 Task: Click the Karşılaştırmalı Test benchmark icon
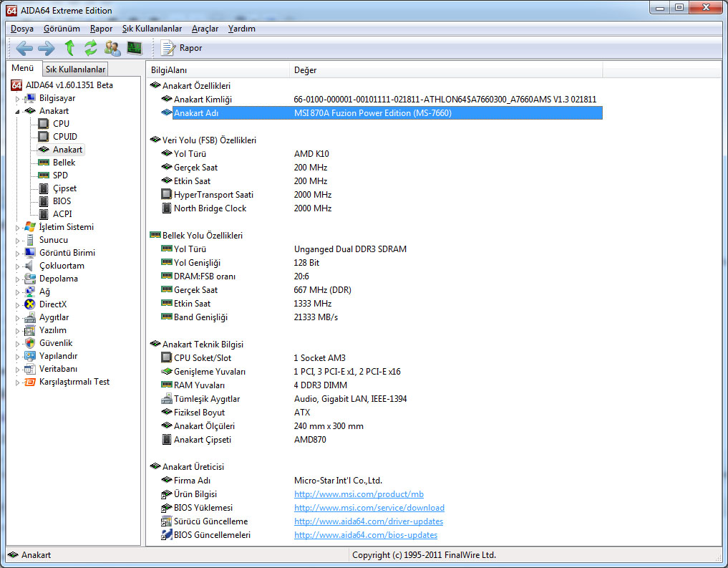click(x=30, y=382)
